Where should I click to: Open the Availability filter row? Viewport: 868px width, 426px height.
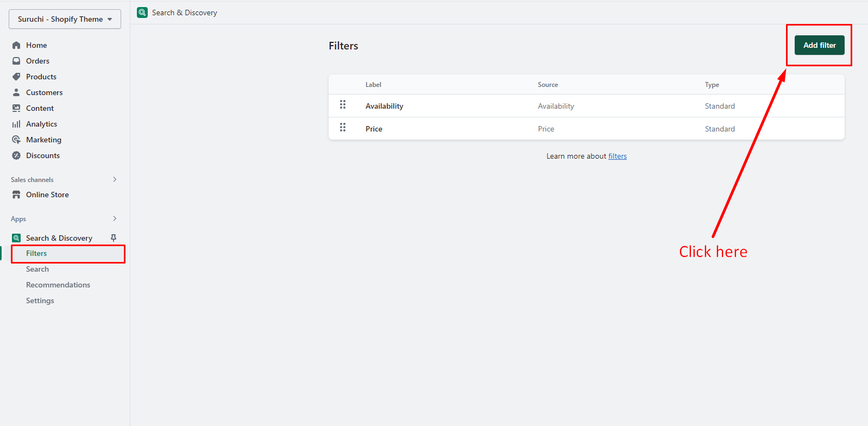tap(385, 106)
